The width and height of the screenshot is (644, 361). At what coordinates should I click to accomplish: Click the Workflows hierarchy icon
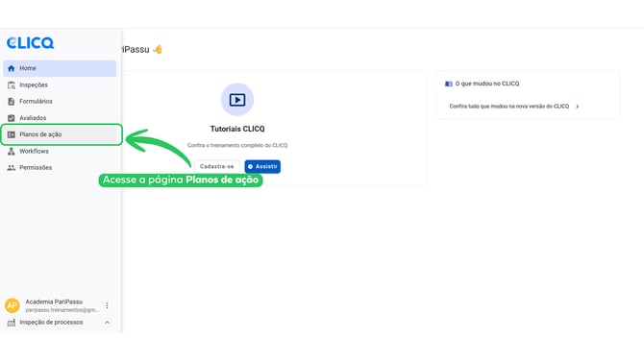pos(12,152)
